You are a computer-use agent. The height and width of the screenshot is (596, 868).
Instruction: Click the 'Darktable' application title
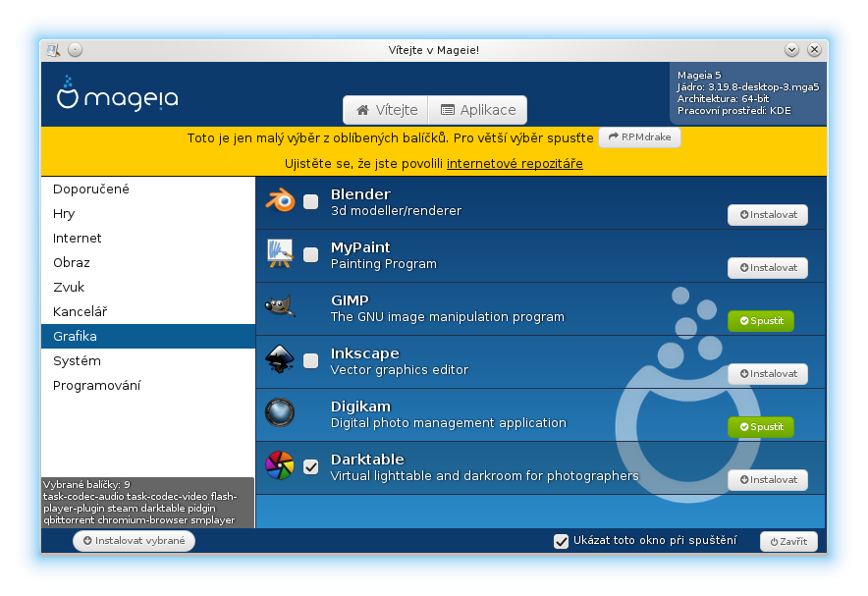tap(367, 460)
